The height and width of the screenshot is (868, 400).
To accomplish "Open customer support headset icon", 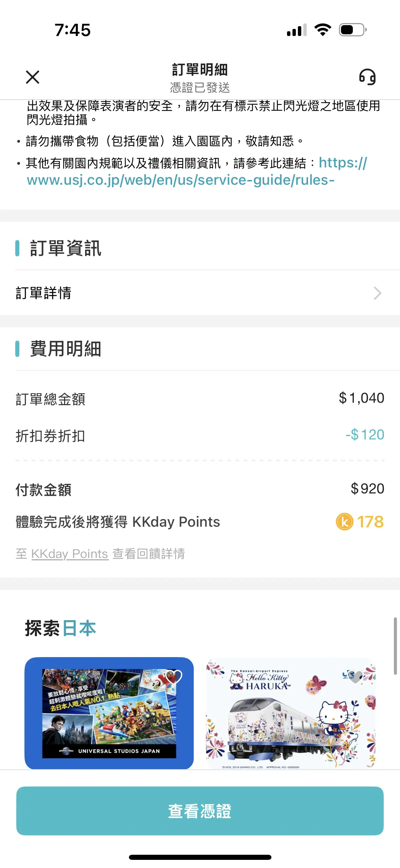I will tap(367, 77).
